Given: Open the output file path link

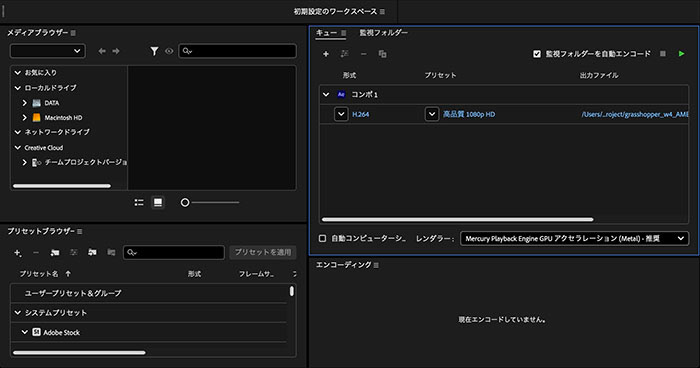Looking at the screenshot, I should point(635,114).
